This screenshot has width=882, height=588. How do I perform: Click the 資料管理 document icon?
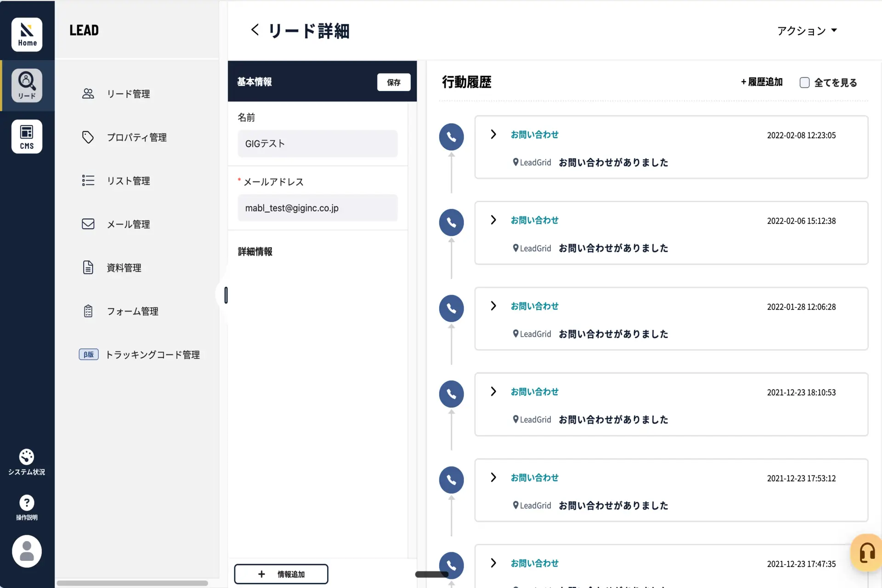click(88, 267)
